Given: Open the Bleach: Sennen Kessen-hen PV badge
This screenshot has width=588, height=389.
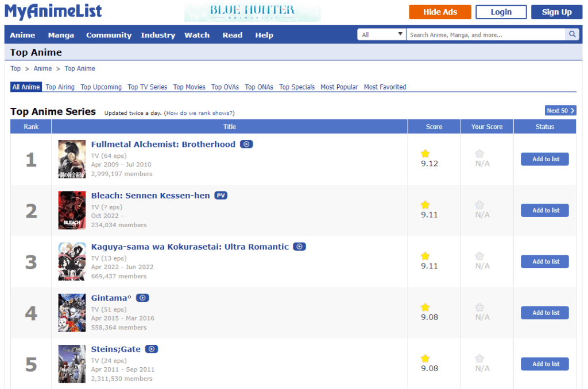Looking at the screenshot, I should pyautogui.click(x=221, y=196).
